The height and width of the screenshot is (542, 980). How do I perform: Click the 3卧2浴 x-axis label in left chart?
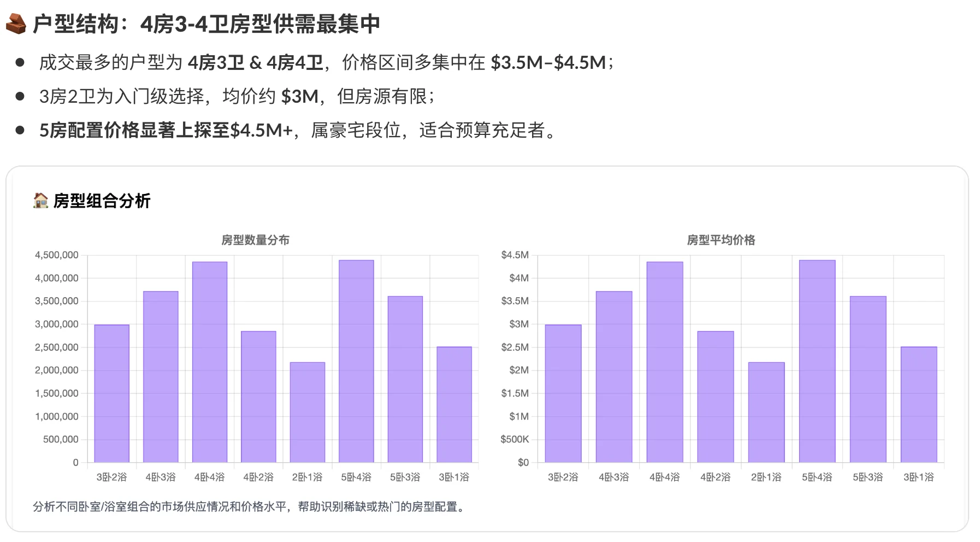(x=111, y=477)
